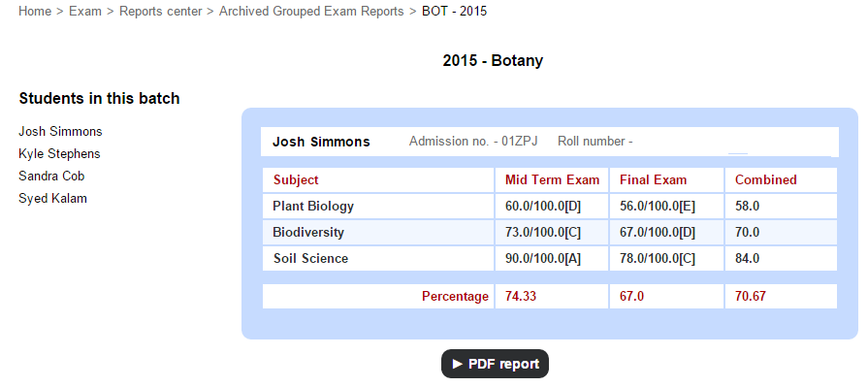Select student Syed Kalam
The image size is (868, 387).
[52, 198]
